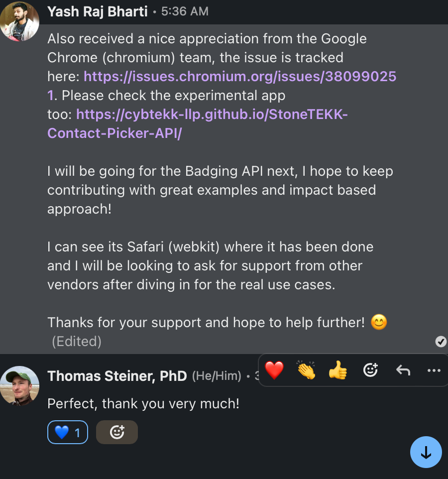Open emoji picker in hover reaction bar
The height and width of the screenshot is (479, 448).
tap(370, 370)
